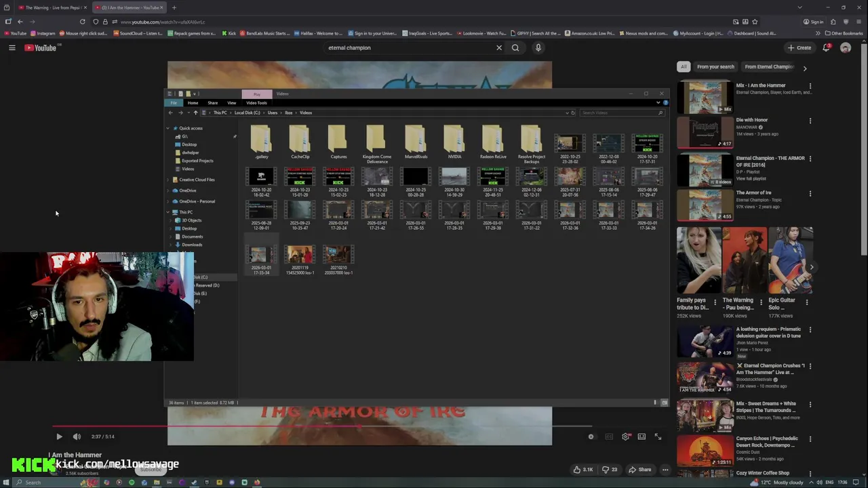
Task: Click the YouTube logo home link
Action: click(42, 47)
